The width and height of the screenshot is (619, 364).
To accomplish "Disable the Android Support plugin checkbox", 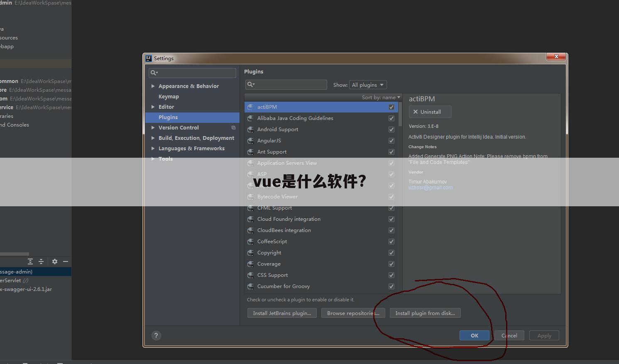I will pos(391,129).
